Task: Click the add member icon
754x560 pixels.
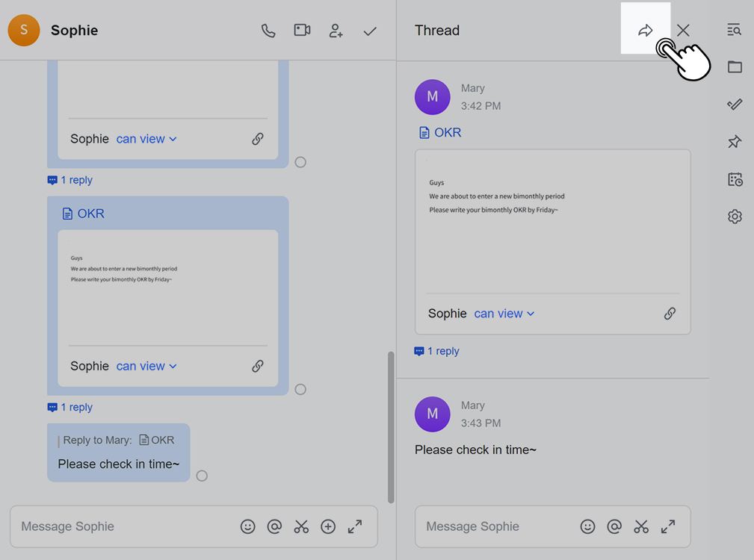Action: coord(336,31)
